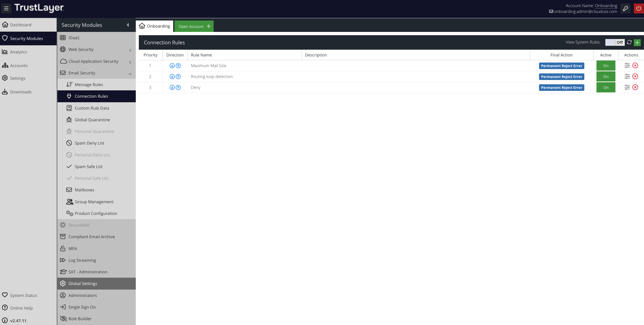Expand Web Security submenu arrow
The height and width of the screenshot is (325, 644).
coord(130,50)
